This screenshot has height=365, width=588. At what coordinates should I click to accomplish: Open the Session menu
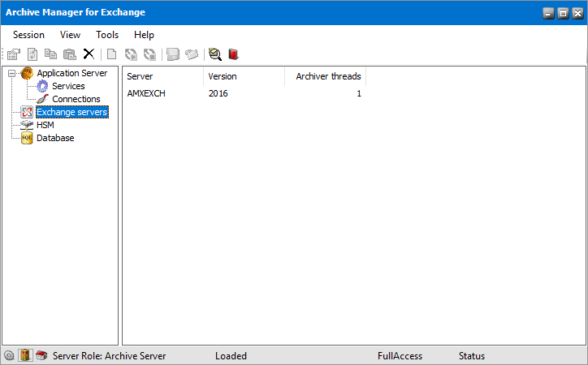[x=28, y=35]
